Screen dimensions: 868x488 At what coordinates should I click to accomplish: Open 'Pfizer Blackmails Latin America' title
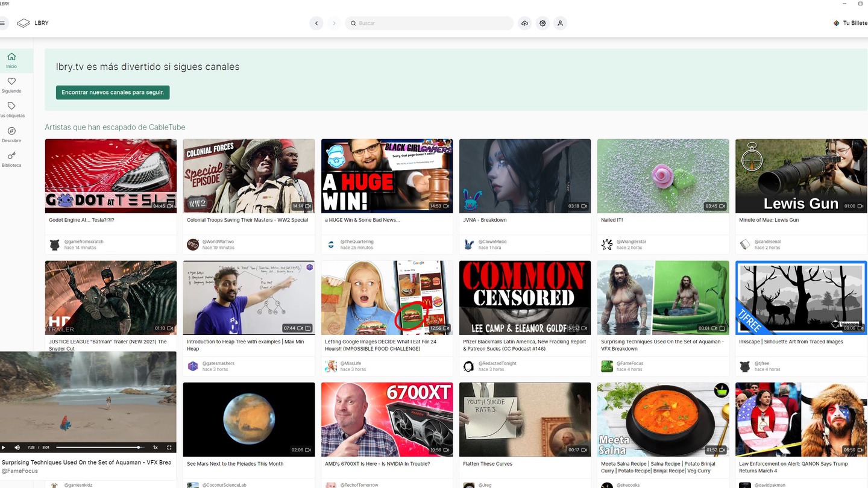524,345
